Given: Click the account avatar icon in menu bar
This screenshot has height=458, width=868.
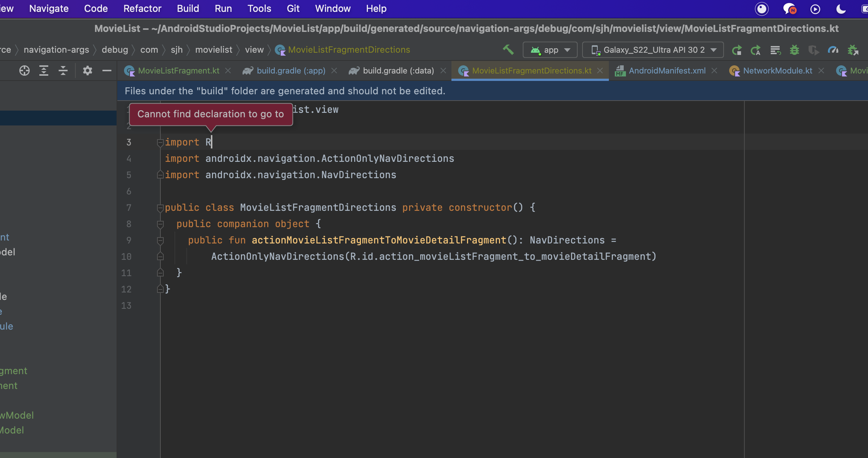Looking at the screenshot, I should click(x=762, y=9).
